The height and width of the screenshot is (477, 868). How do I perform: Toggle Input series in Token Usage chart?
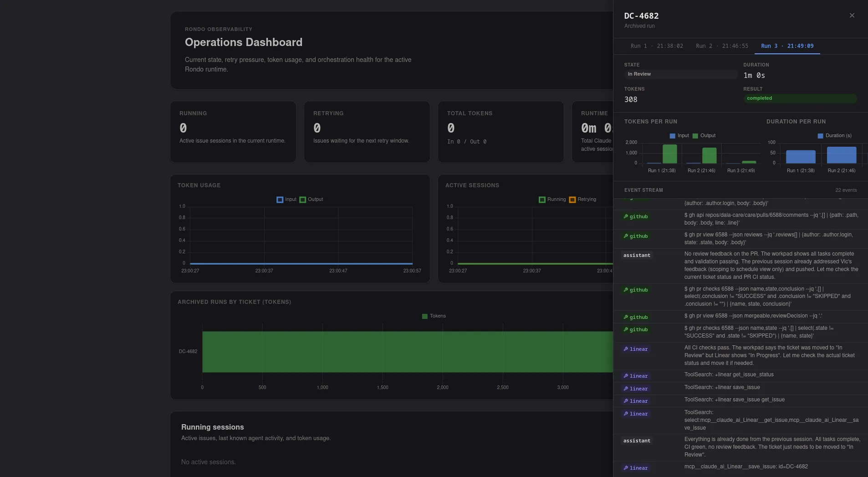point(286,200)
